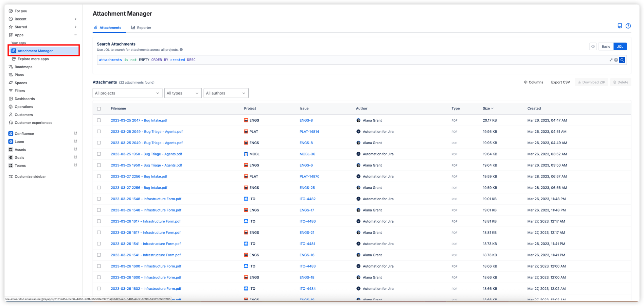Switch search mode to Basic
The height and width of the screenshot is (306, 644).
(x=606, y=47)
